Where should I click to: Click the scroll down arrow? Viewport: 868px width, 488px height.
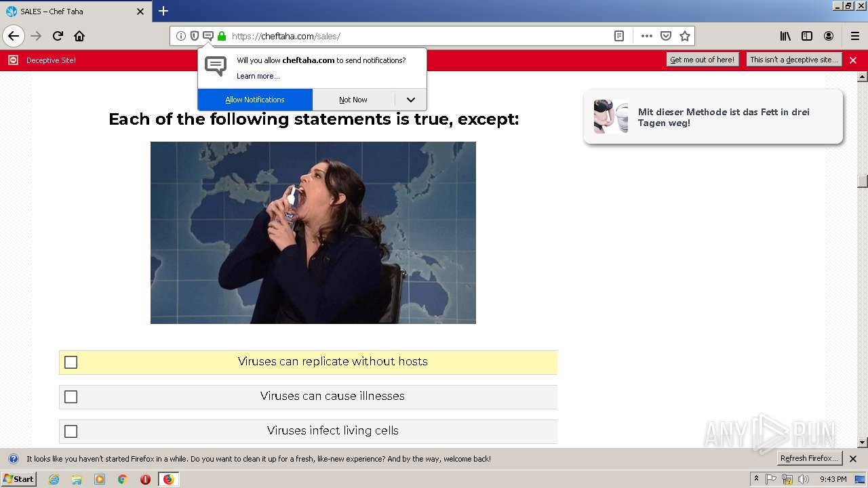pos(863,443)
